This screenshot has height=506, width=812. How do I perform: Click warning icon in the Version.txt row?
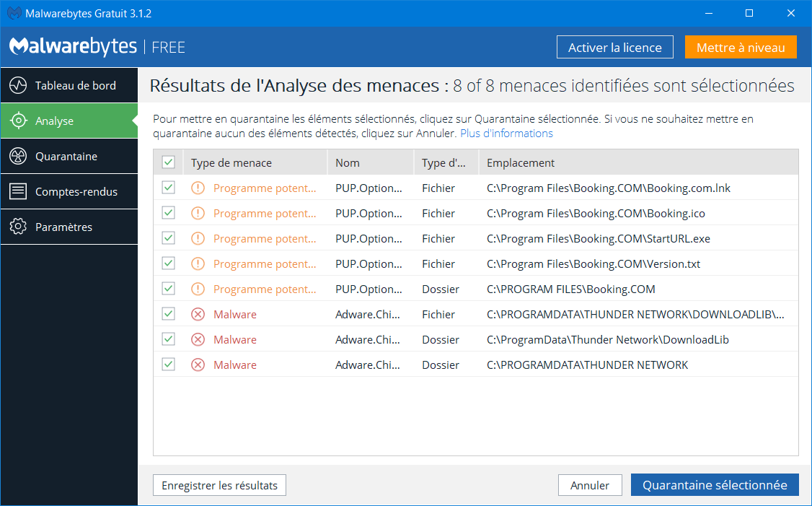(198, 263)
